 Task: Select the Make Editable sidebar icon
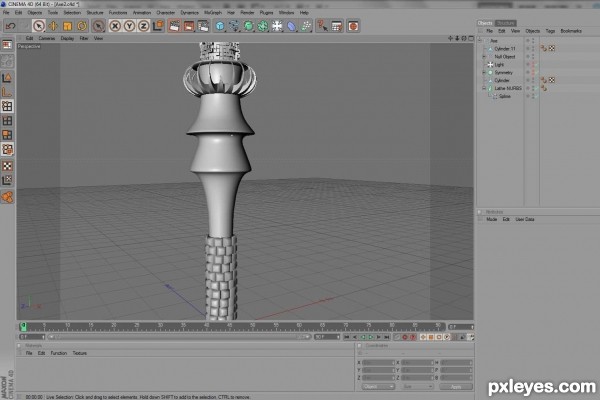[x=7, y=61]
